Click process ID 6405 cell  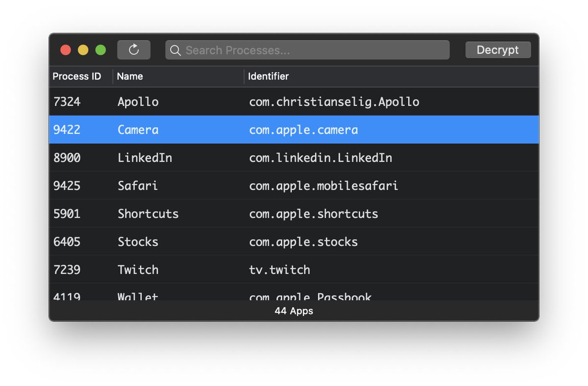click(x=67, y=241)
